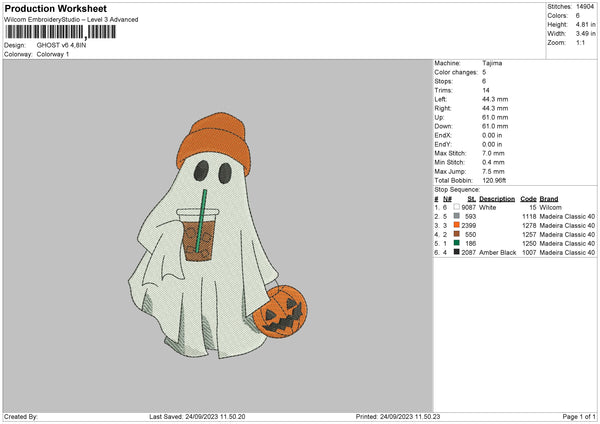Click the Max Jump value 7.5 mm
Viewport: 600px width, 424px height.
click(493, 171)
